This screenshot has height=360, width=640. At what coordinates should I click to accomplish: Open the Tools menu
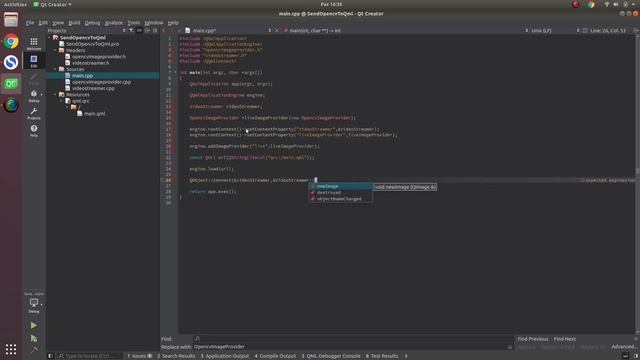pos(133,23)
